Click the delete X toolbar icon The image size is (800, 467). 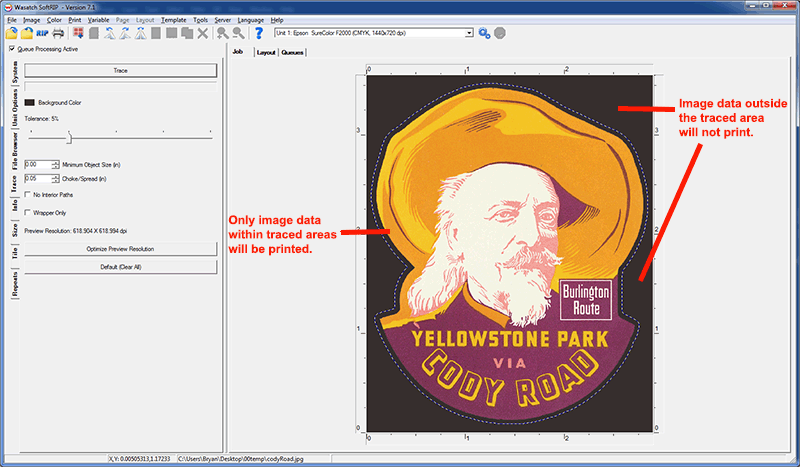pos(203,33)
